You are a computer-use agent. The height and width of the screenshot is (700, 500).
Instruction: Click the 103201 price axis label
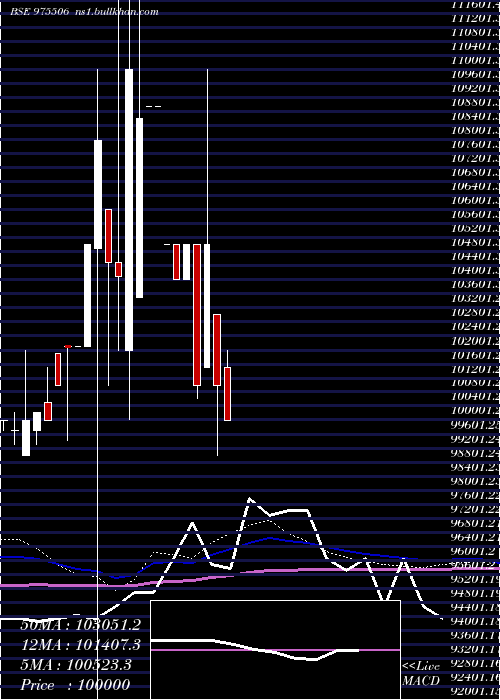pyautogui.click(x=475, y=299)
